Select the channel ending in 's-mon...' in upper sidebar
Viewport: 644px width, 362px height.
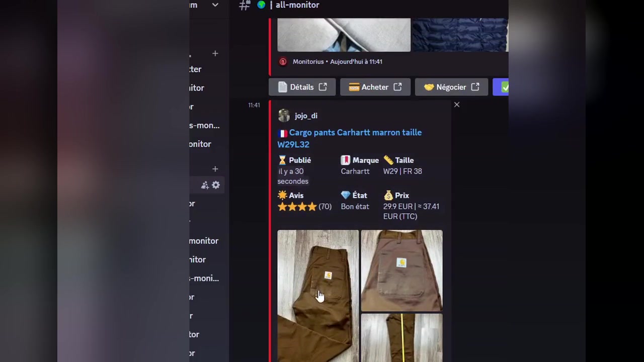point(204,125)
